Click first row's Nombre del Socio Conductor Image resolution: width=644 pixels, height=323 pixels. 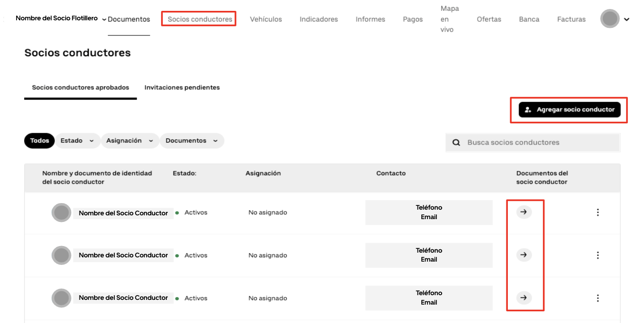123,213
